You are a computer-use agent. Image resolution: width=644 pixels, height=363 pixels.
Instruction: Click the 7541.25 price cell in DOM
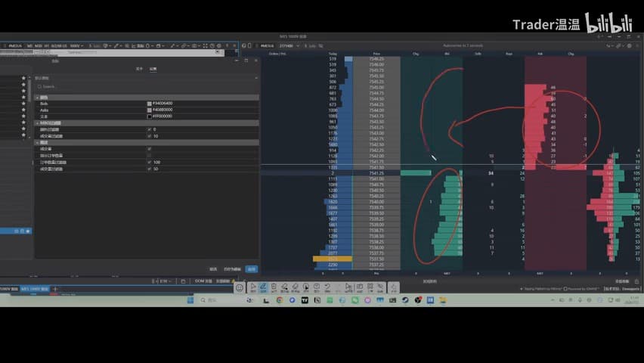(376, 173)
